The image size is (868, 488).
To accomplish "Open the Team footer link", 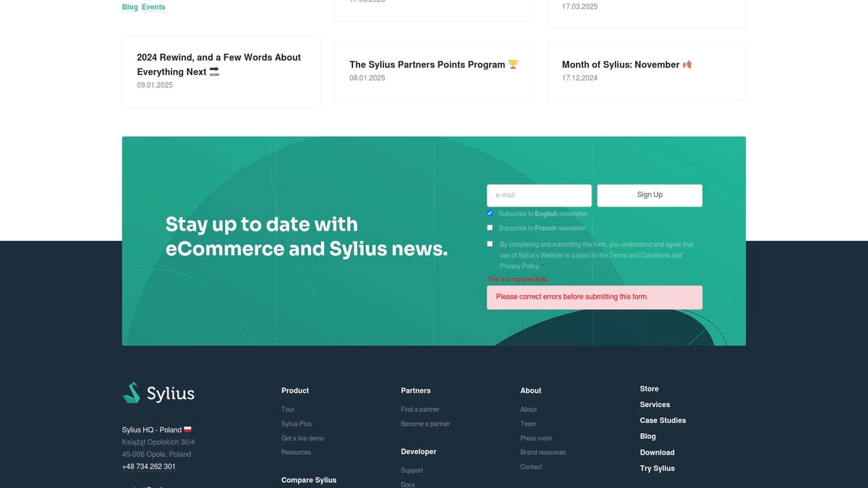I will (x=529, y=424).
